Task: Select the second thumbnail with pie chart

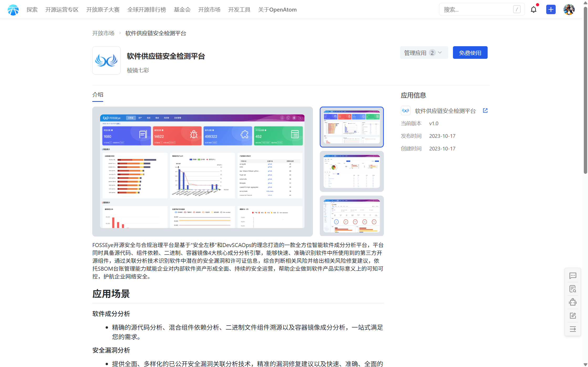Action: click(x=352, y=171)
